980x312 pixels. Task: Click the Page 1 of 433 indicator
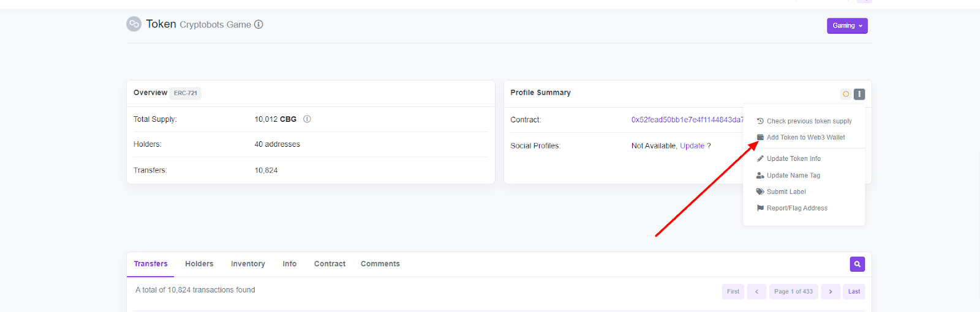pos(794,292)
